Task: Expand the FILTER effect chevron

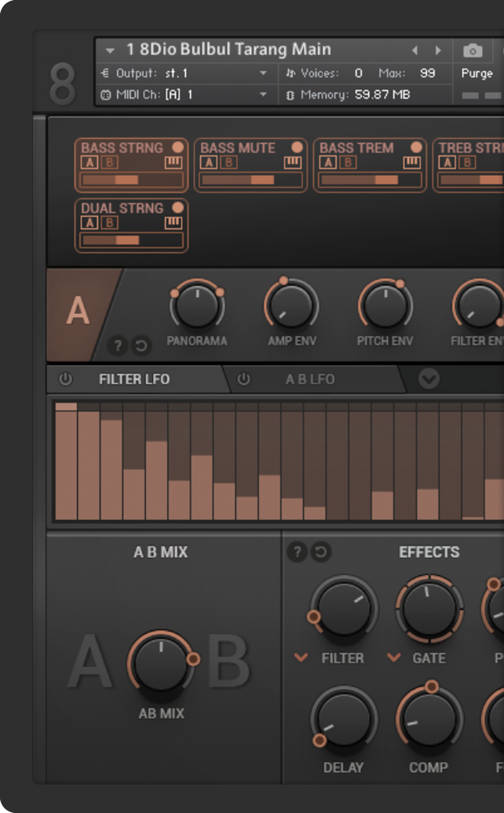Action: click(x=301, y=657)
